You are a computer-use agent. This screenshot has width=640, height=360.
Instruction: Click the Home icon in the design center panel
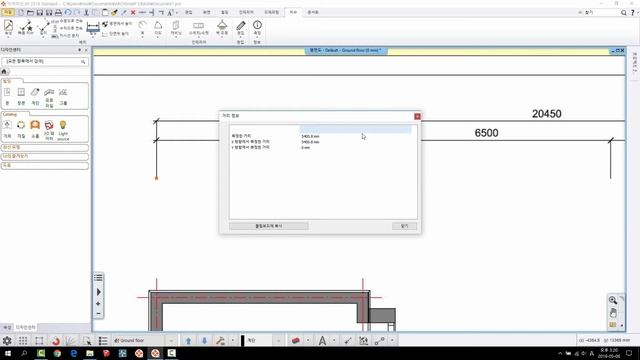(x=4, y=71)
